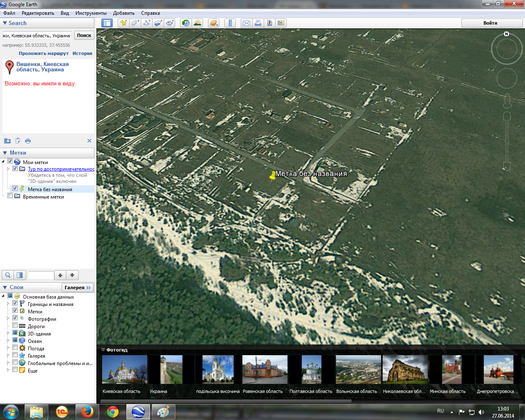Enable the Погода layer checkbox
This screenshot has height=420, width=525.
[x=15, y=348]
